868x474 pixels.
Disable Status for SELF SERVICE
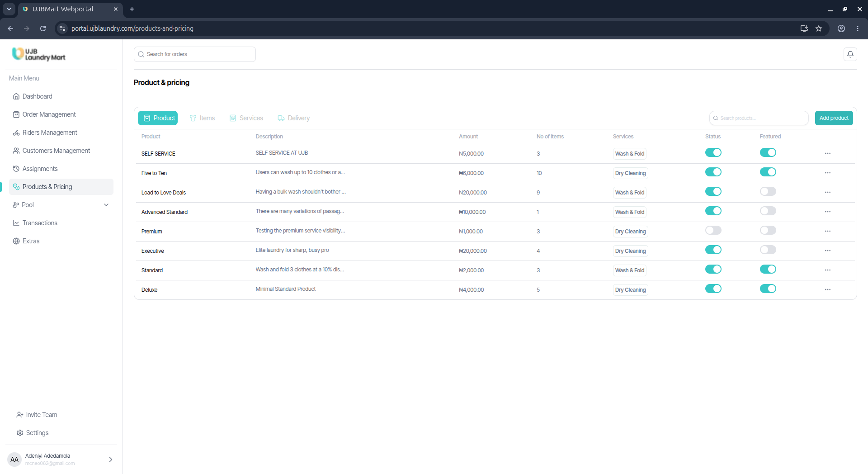tap(713, 152)
